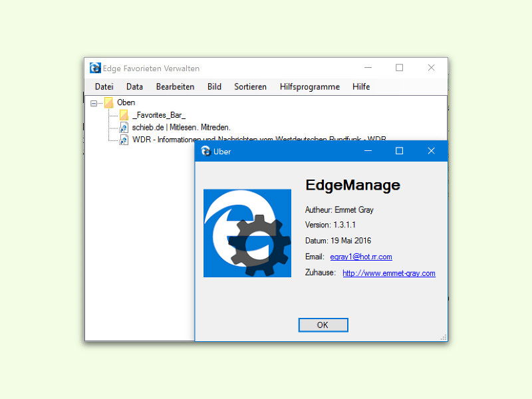532x399 pixels.
Task: Click the Uber dialog resize grip
Action: [444, 337]
